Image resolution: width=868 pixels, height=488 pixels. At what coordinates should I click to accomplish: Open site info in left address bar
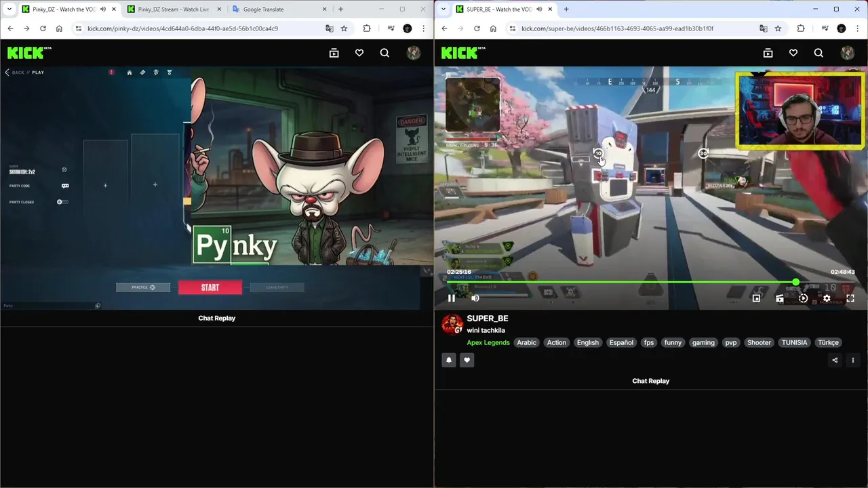coord(79,28)
